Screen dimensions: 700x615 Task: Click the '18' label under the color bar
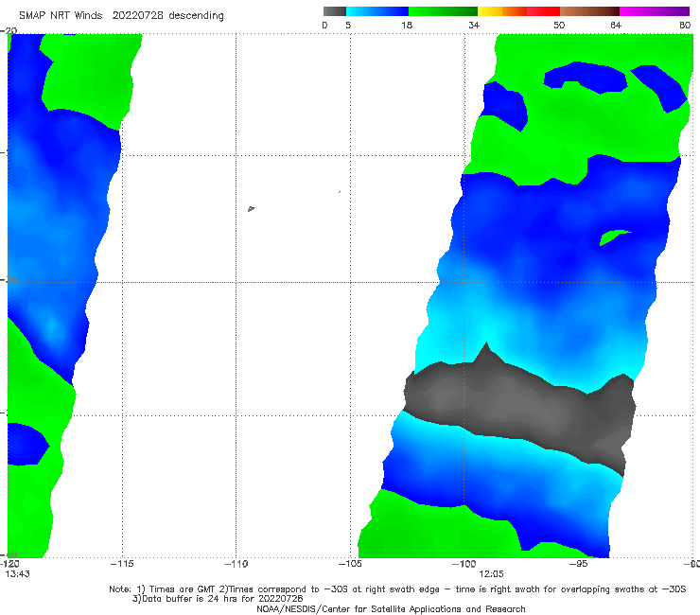(x=406, y=25)
